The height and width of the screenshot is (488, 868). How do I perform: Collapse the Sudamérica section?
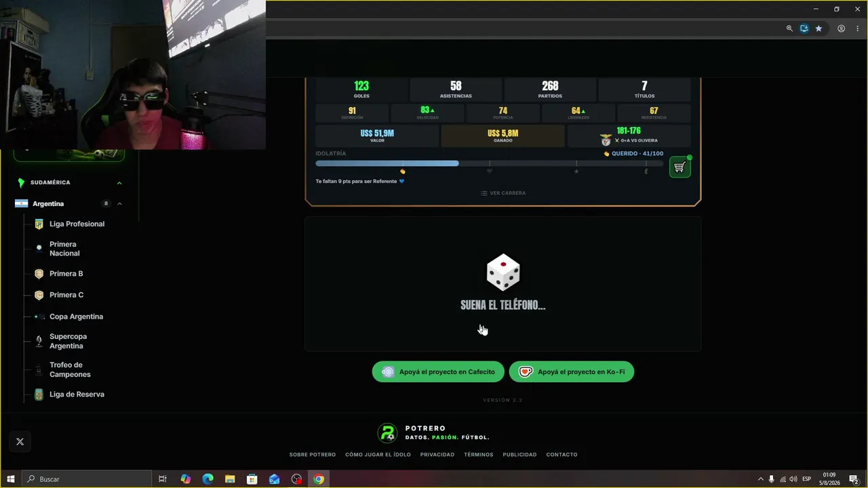(x=119, y=183)
